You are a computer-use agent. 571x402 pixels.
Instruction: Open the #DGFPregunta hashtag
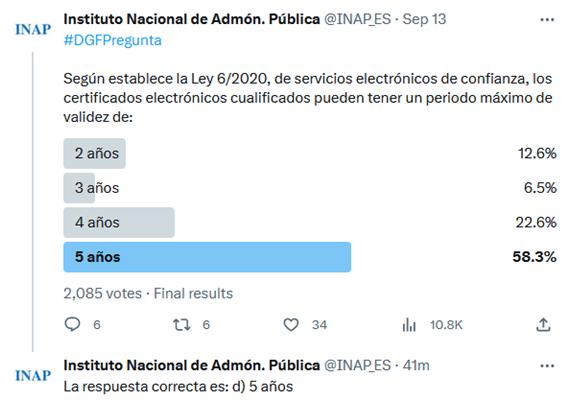(113, 40)
